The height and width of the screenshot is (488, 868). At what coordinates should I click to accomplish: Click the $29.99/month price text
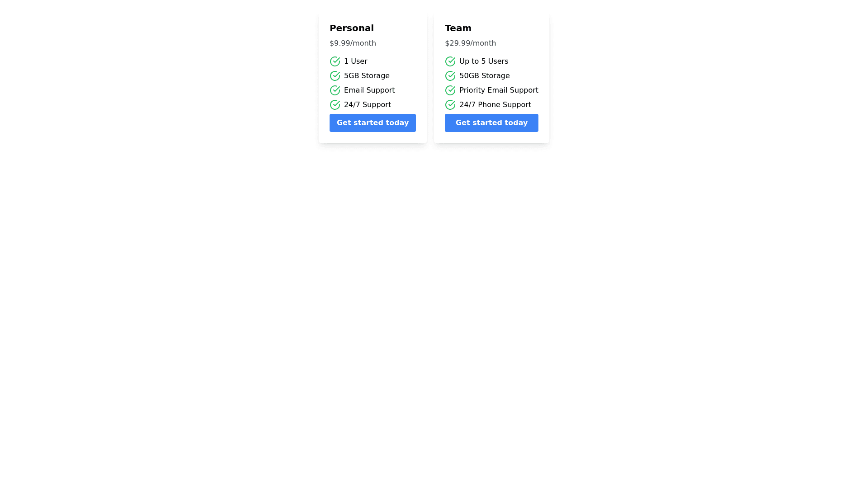click(x=470, y=43)
